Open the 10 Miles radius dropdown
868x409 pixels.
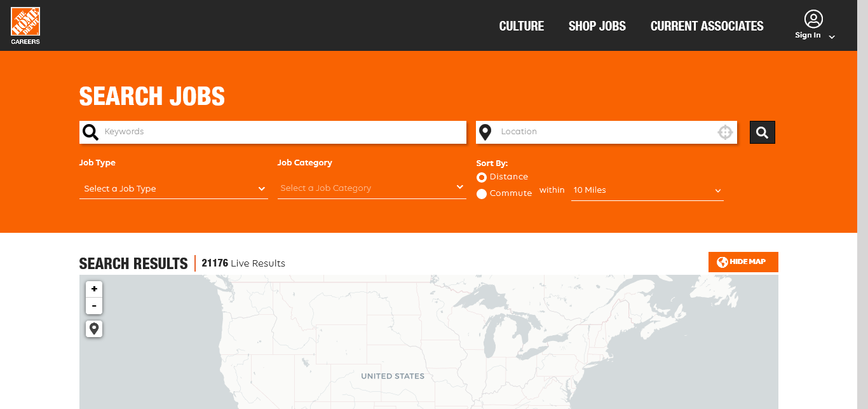point(647,190)
